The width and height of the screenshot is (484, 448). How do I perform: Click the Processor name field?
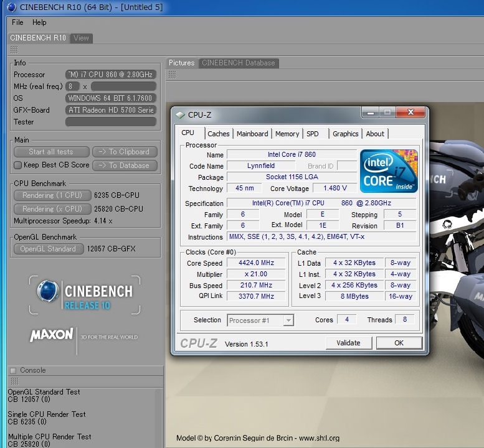[110, 75]
